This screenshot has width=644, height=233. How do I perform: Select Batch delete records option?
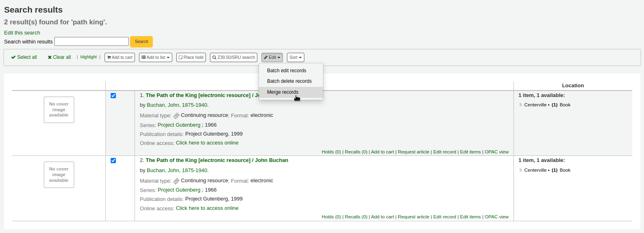(289, 81)
